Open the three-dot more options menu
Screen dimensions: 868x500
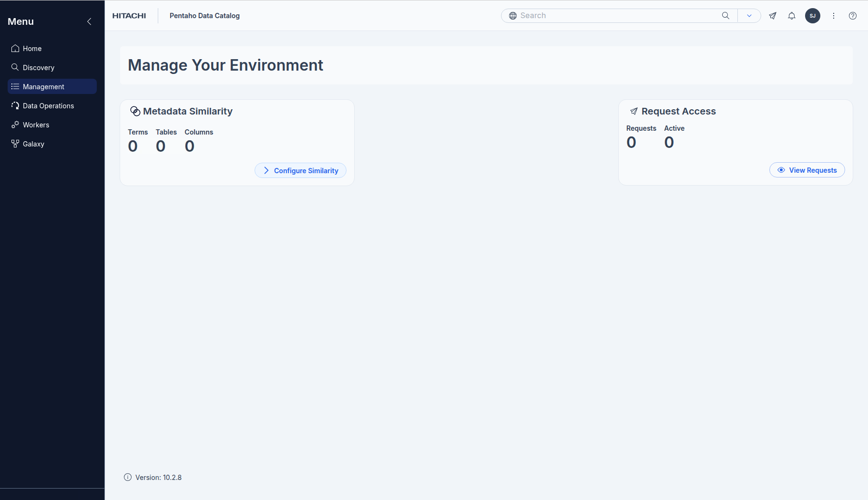[x=834, y=16]
